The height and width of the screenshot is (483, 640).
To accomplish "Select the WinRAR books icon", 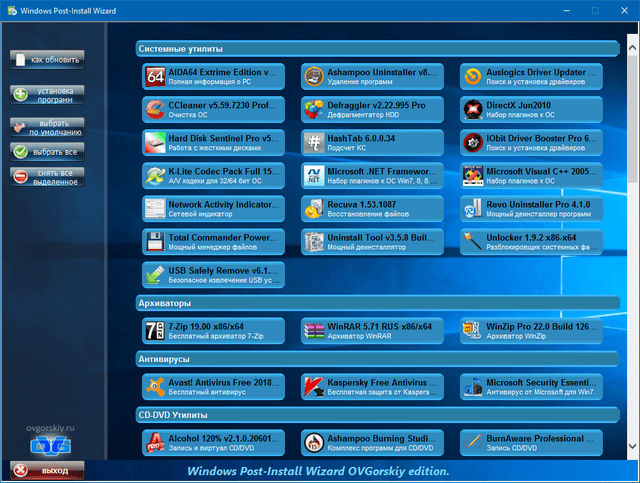I will pos(313,331).
